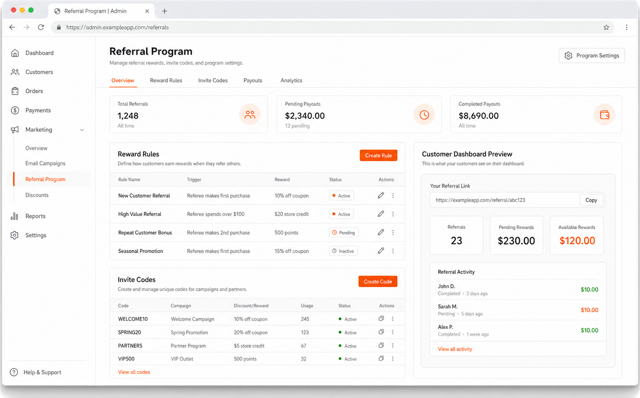Screen dimensions: 640x398
Task: Open Reports bar chart icon
Action: coord(15,216)
